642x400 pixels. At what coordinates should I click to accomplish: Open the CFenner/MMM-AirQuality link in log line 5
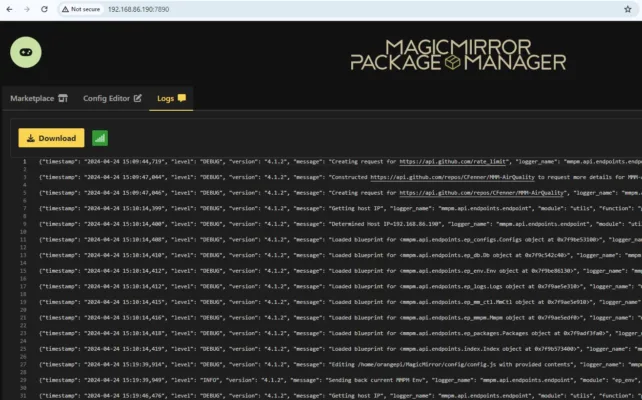(x=482, y=193)
